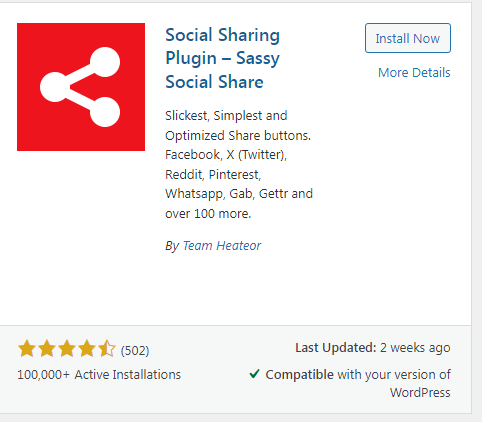Click the (502) ratings count
The image size is (482, 422).
click(x=135, y=350)
